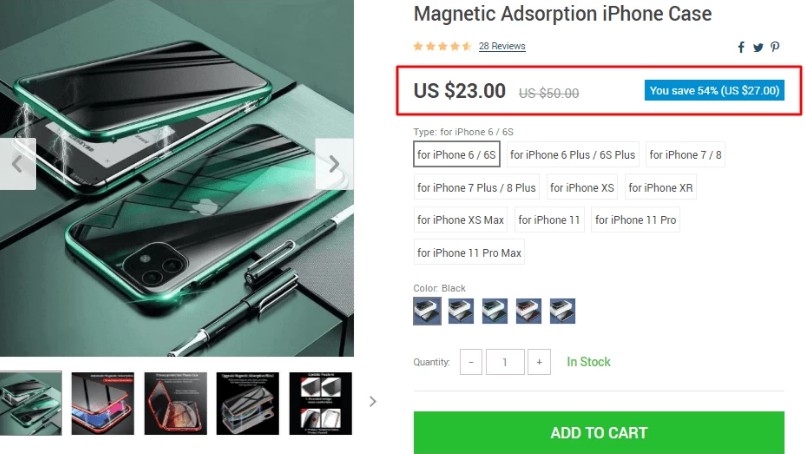
Task: View the last black-and-white features thumbnail
Action: click(321, 404)
